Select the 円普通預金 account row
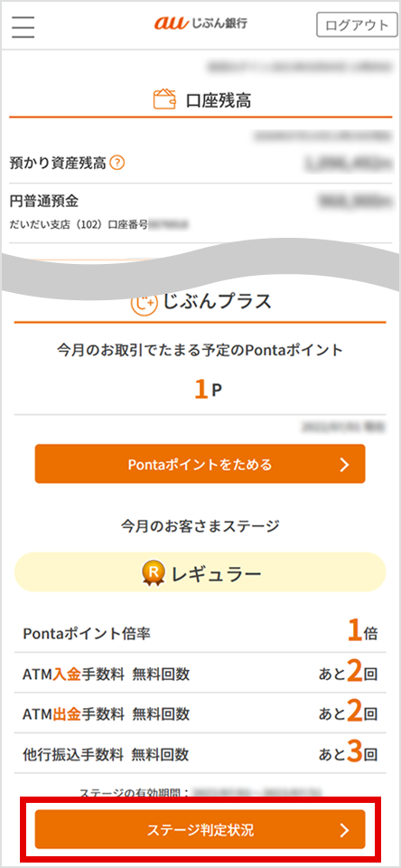The width and height of the screenshot is (401, 868). (200, 212)
